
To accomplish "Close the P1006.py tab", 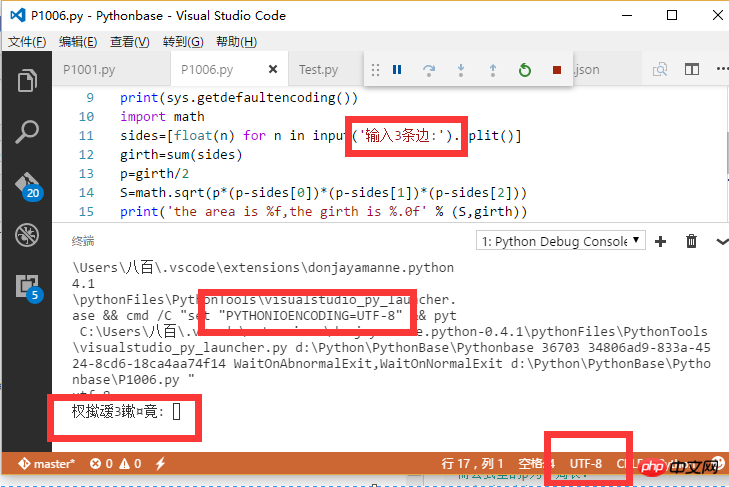I will [x=273, y=69].
